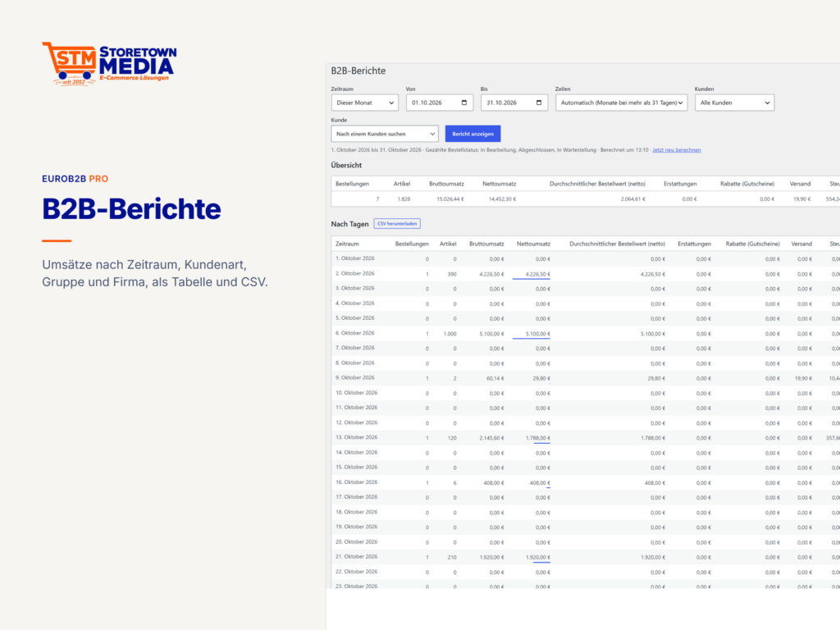Open the calendar picker in Bis date field
This screenshot has height=630, width=840.
point(539,103)
